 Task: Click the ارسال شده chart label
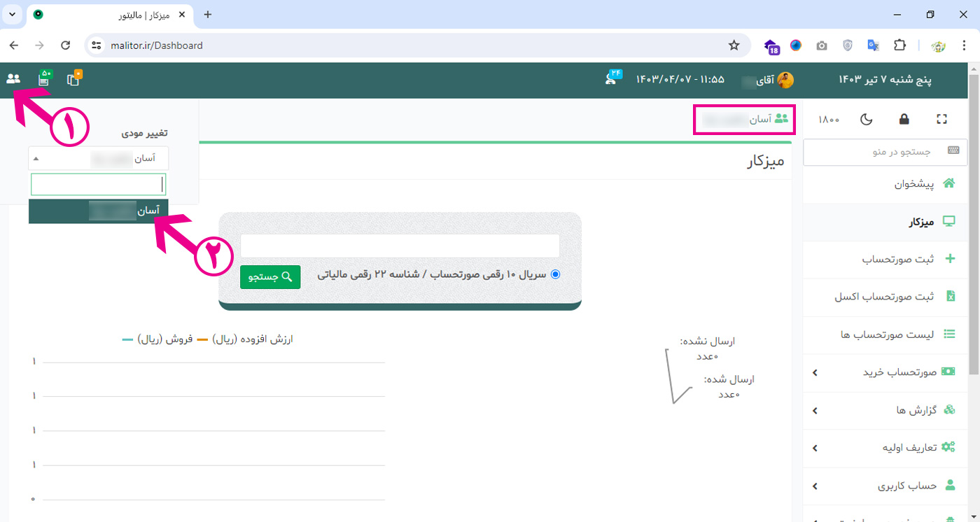coord(729,379)
